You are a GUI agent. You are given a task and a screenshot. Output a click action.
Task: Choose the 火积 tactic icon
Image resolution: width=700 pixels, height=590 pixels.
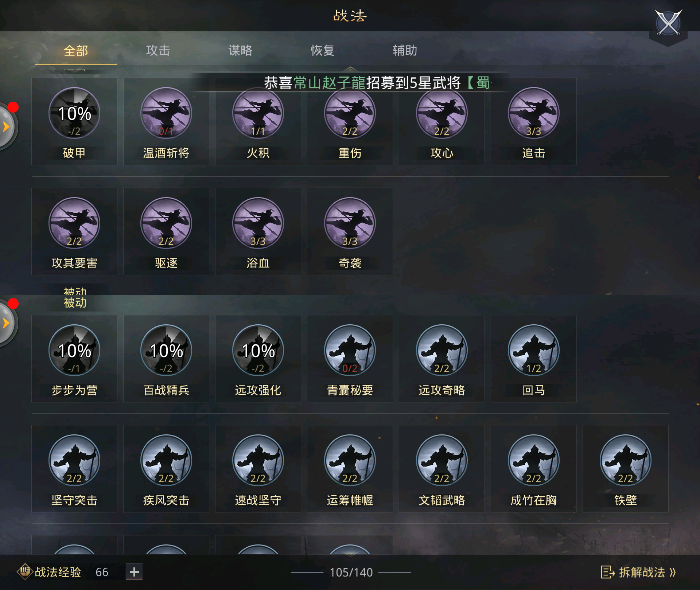pos(258,113)
